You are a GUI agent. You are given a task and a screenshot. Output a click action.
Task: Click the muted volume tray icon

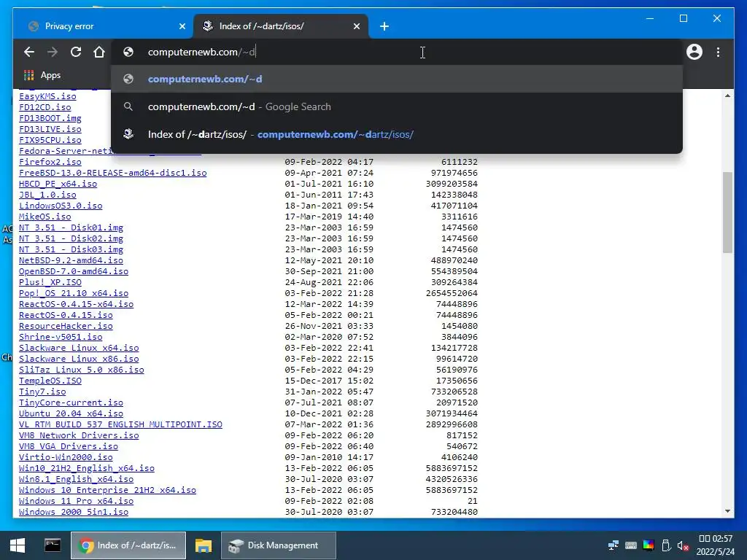[x=683, y=545]
